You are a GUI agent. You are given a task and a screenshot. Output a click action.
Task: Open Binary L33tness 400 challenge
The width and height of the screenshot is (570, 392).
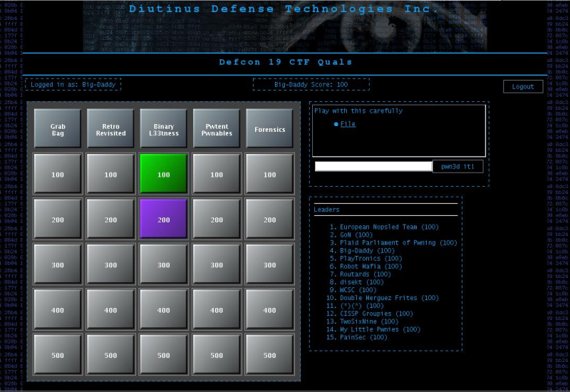[x=164, y=309]
